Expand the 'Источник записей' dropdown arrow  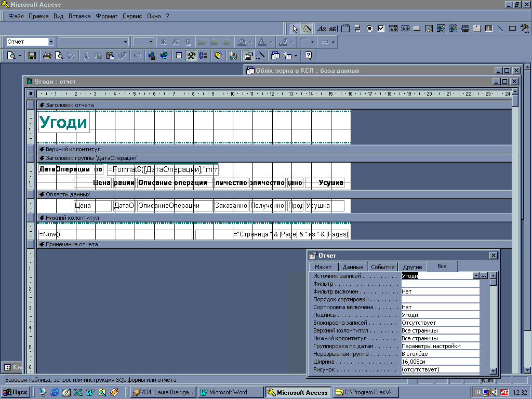point(476,276)
